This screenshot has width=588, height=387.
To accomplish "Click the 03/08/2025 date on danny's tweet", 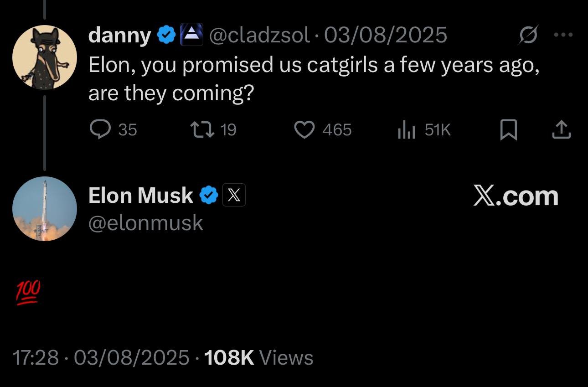I will [385, 35].
